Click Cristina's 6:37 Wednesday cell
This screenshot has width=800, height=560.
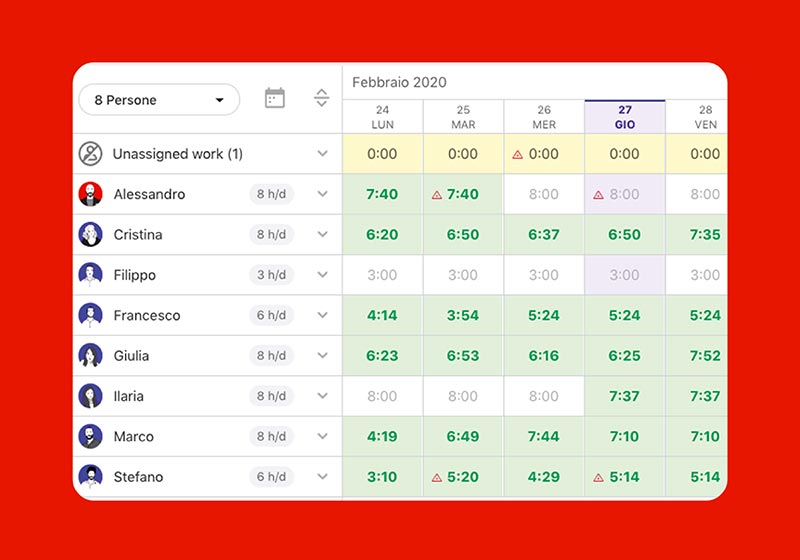click(x=543, y=235)
